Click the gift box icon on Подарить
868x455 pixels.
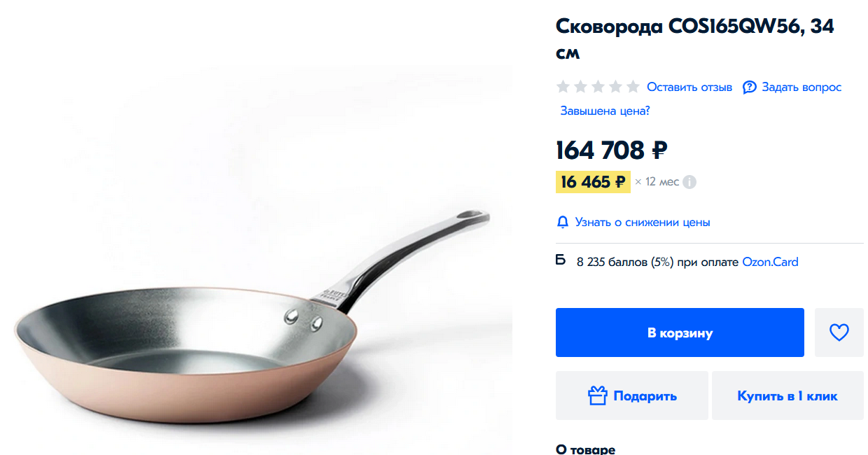coord(597,395)
